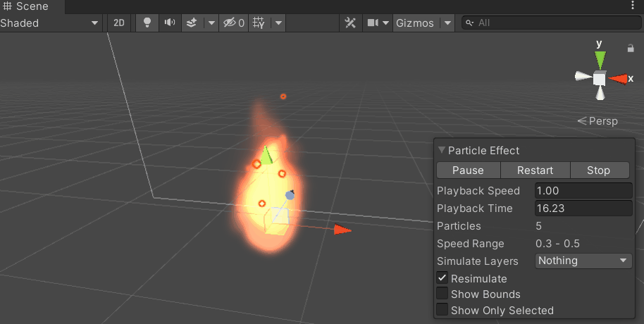Click the left grey cone of orientation gizmo
644x324 pixels.
click(x=583, y=76)
